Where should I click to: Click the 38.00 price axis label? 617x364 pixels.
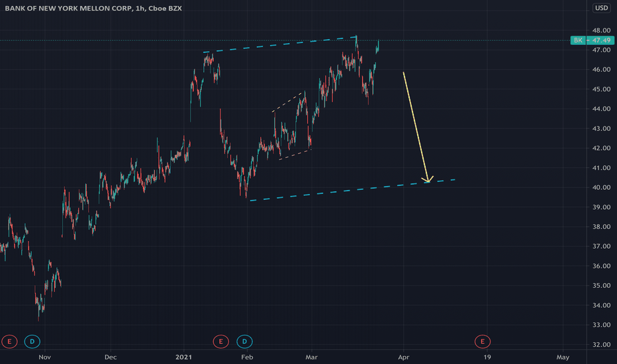pyautogui.click(x=601, y=226)
